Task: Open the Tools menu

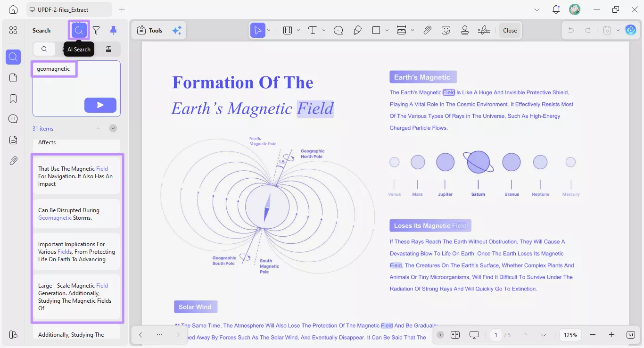Action: 149,30
